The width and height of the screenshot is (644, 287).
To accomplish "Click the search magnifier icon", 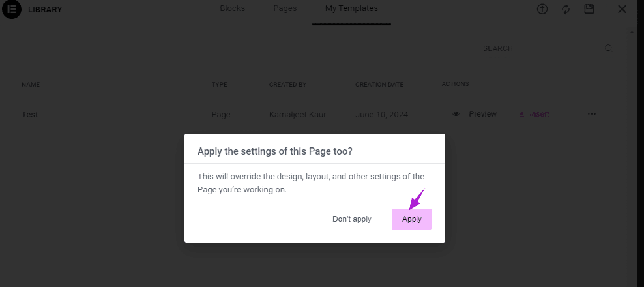I will click(608, 48).
